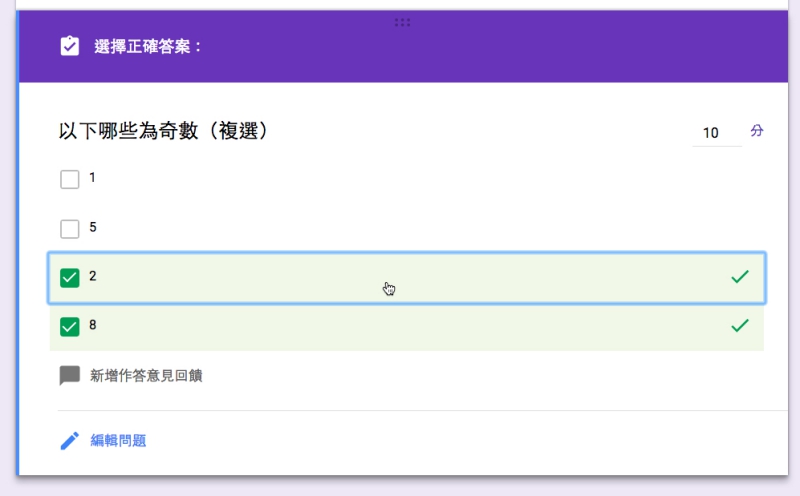Click the green check mark on row 8
This screenshot has height=496, width=800.
740,326
